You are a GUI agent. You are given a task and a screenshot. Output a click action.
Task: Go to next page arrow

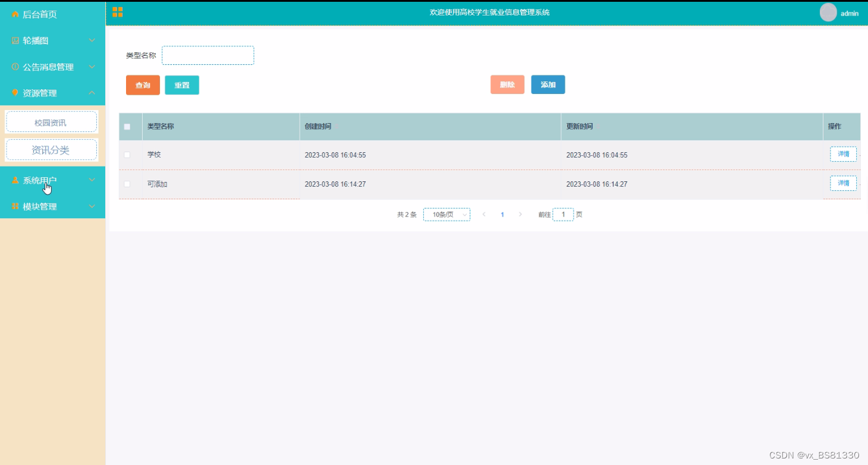click(x=520, y=215)
